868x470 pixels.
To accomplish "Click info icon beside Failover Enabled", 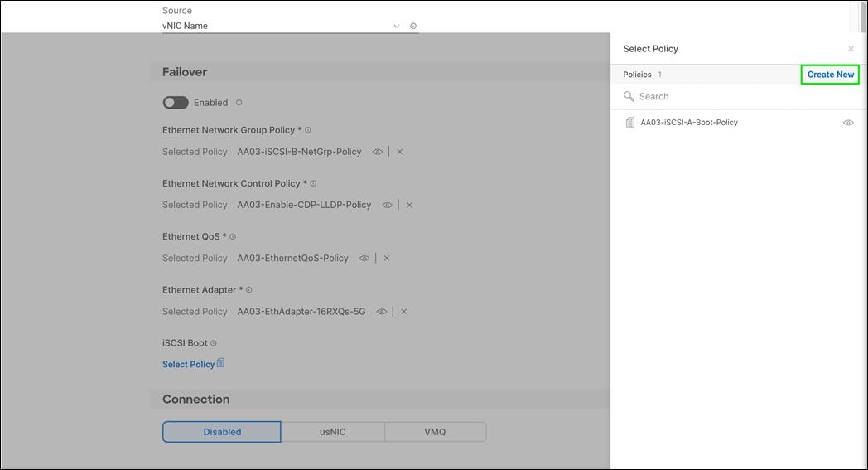I will pos(239,103).
